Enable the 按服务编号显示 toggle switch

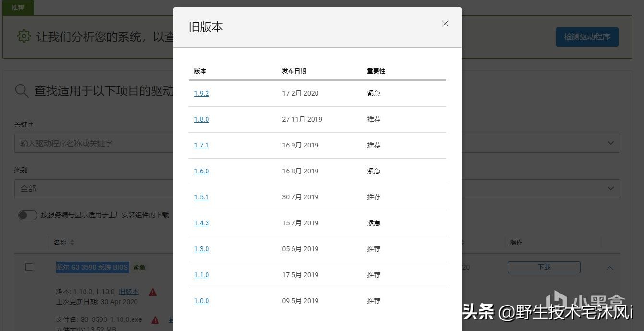[27, 215]
